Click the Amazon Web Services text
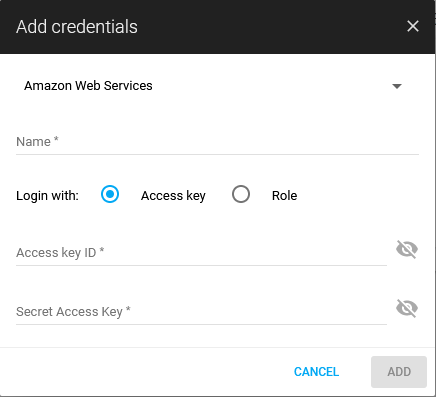 pos(88,86)
